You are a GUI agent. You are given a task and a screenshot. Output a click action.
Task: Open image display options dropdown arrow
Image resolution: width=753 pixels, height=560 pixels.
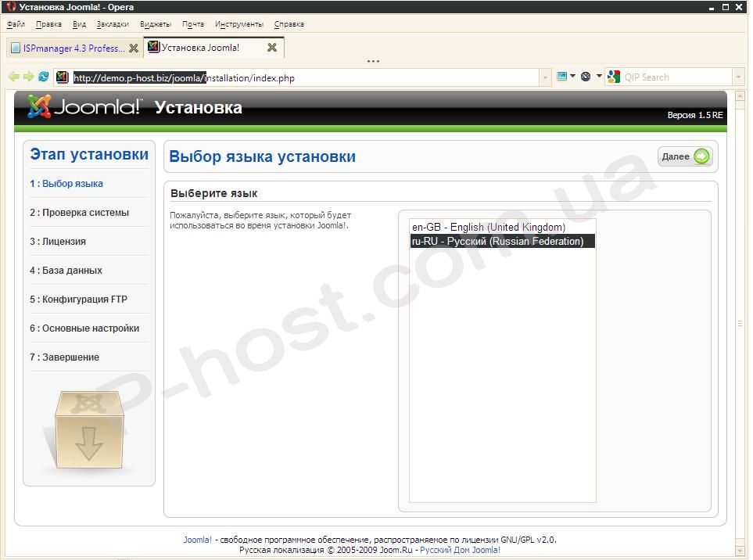(x=572, y=76)
